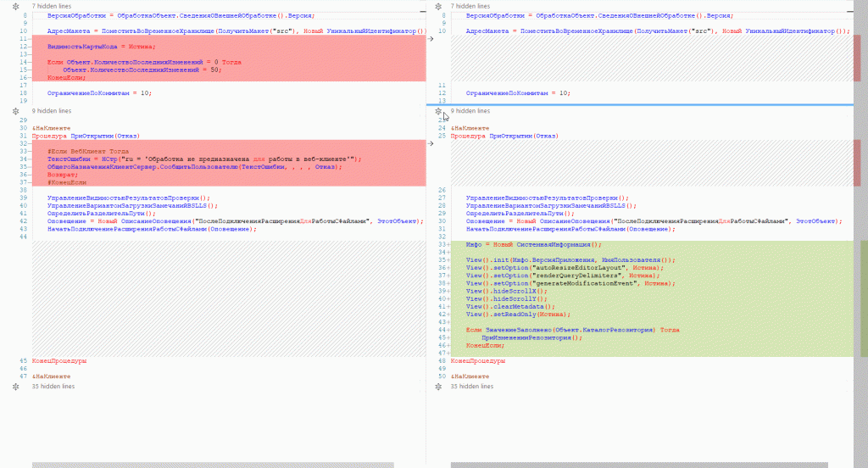Click the 'View().setReadOnly(Истина);' line
This screenshot has height=468, width=868.
[x=518, y=314]
